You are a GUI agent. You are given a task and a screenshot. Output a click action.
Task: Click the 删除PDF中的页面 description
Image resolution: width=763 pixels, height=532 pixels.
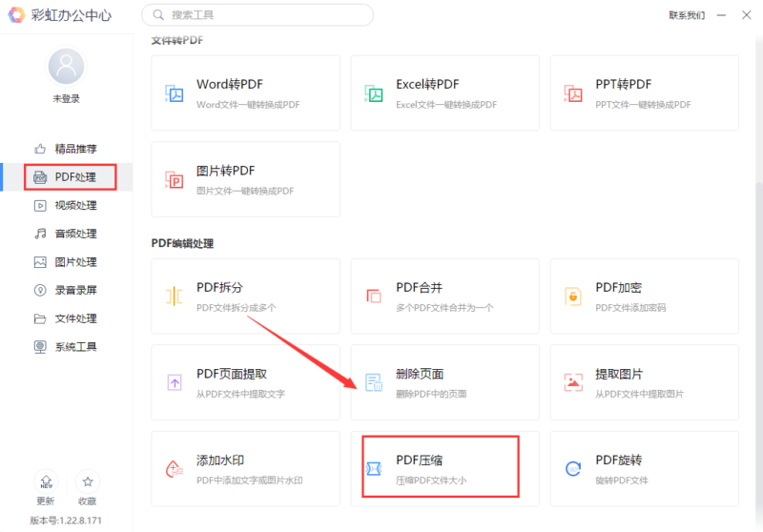431,394
